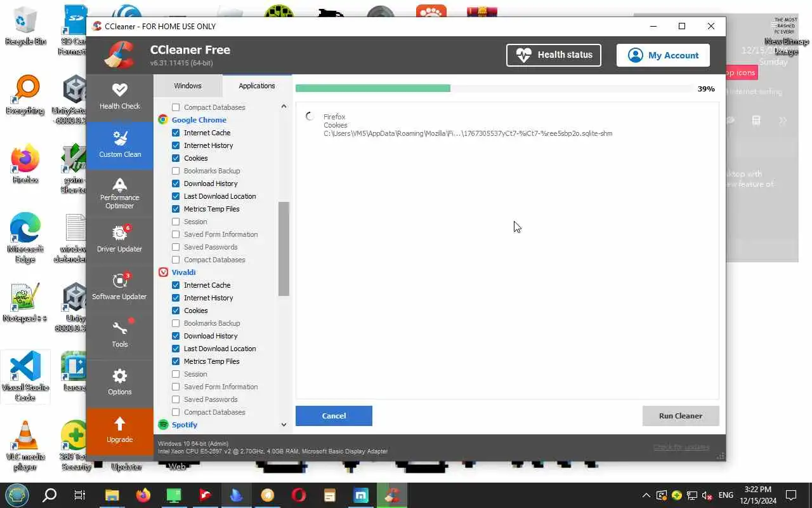Viewport: 812px width, 508px height.
Task: Click the Google Chrome section header
Action: tap(199, 119)
